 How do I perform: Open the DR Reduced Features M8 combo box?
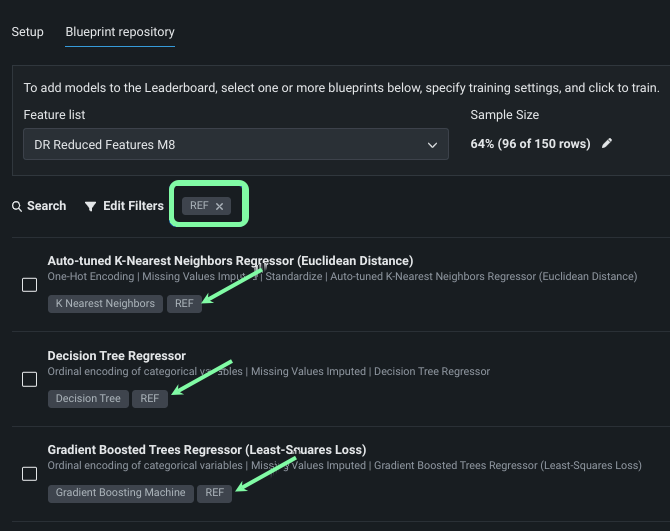231,145
